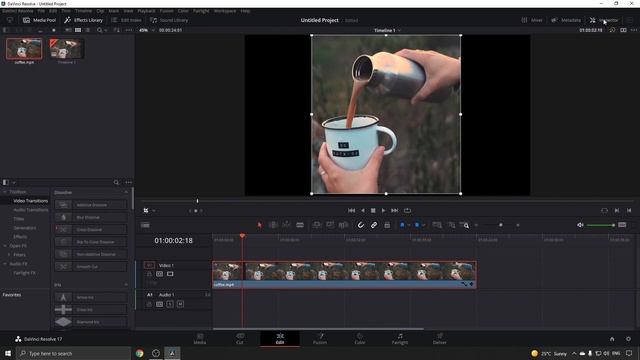Viewport: 640px width, 360px height.
Task: Open the File menu
Action: 41,11
